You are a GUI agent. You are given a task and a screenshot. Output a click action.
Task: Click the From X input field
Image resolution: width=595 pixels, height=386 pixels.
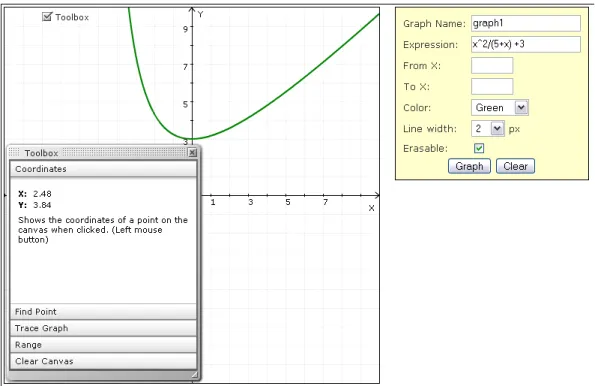coord(492,65)
